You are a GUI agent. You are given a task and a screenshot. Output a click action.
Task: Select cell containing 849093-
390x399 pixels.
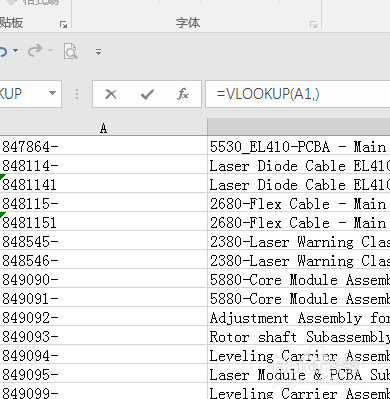(x=103, y=335)
